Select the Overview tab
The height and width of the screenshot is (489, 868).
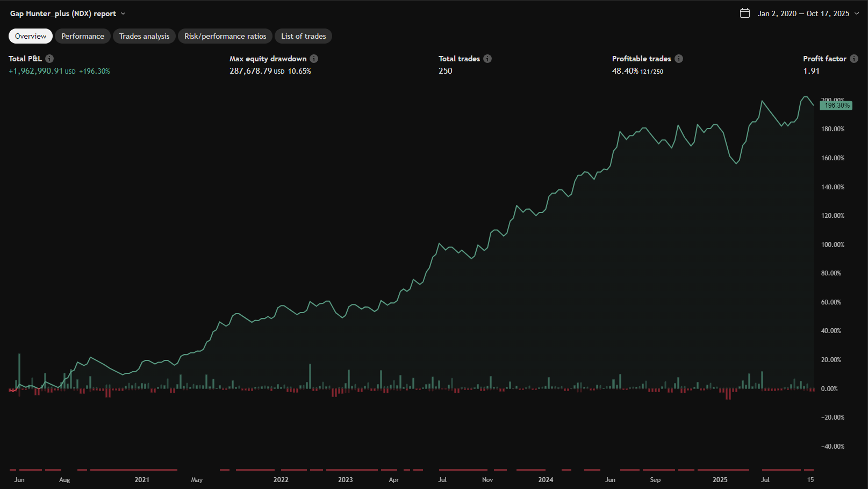coord(31,36)
